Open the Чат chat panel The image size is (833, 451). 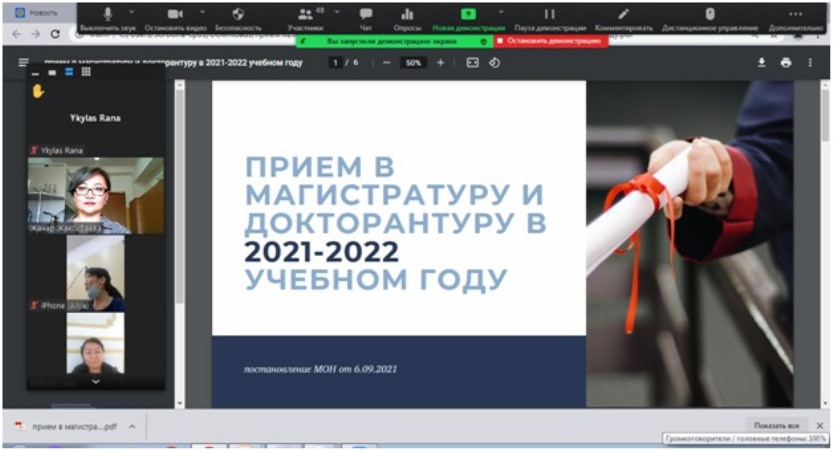pos(366,14)
